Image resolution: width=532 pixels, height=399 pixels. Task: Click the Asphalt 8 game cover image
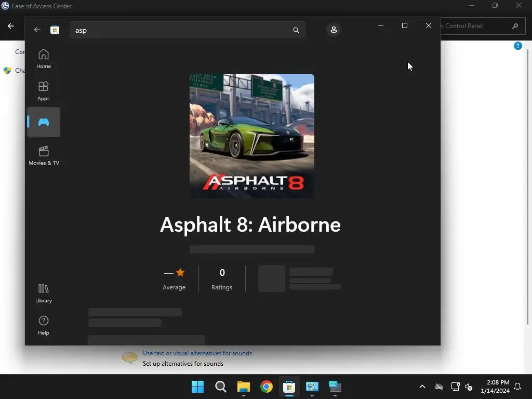click(252, 136)
